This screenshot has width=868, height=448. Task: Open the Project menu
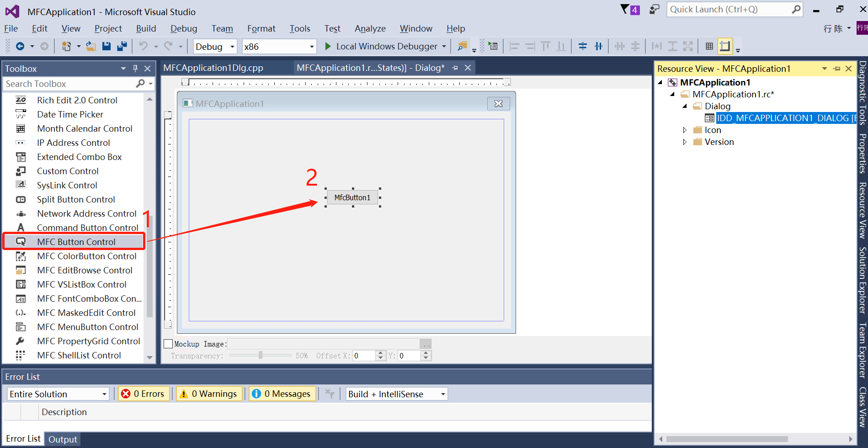(x=108, y=28)
